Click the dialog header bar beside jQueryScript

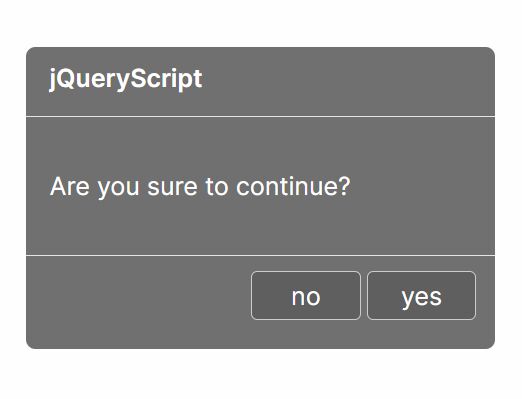(x=347, y=82)
